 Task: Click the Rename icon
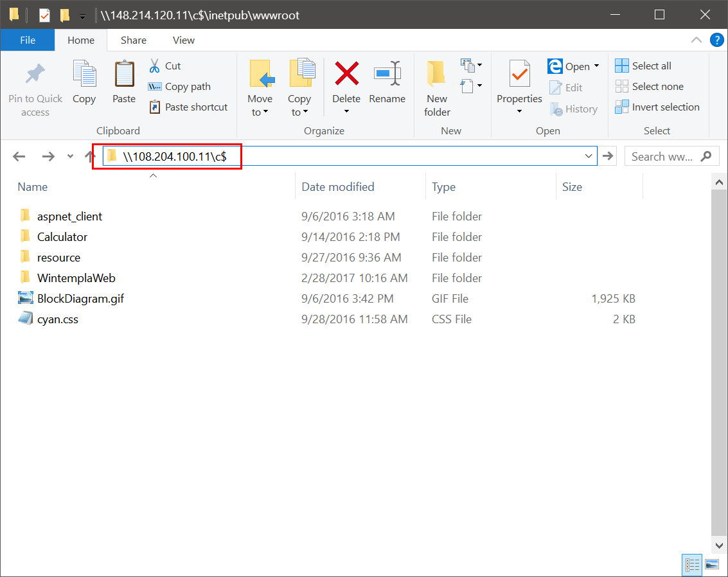[x=387, y=73]
